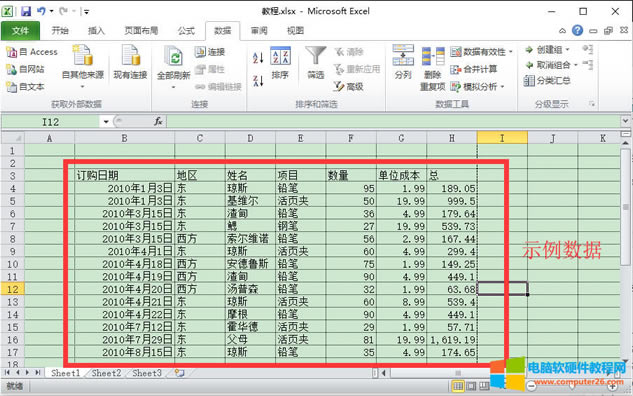The height and width of the screenshot is (396, 633).
Task: Click the Select All corner button
Action: pyautogui.click(x=13, y=138)
